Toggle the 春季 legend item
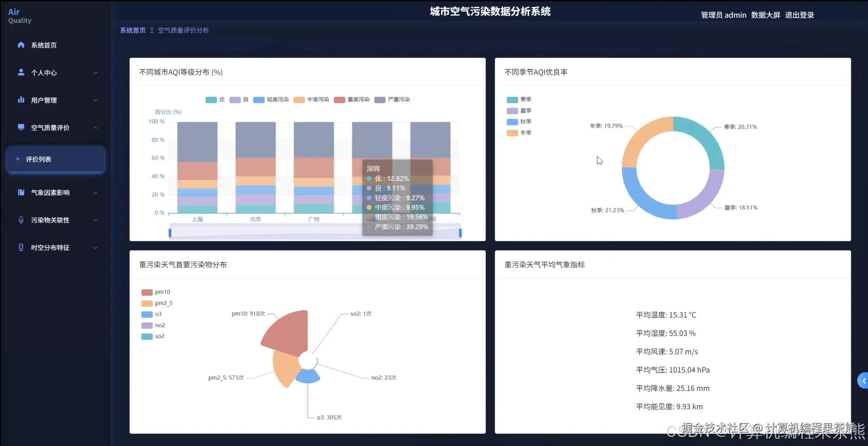Viewport: 868px width, 446px height. [x=519, y=100]
